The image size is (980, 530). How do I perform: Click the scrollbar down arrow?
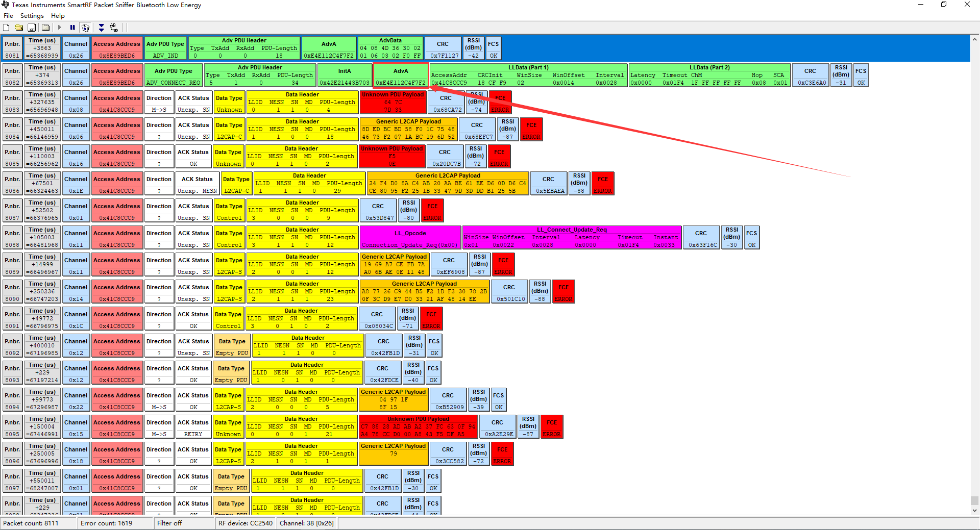(x=975, y=510)
